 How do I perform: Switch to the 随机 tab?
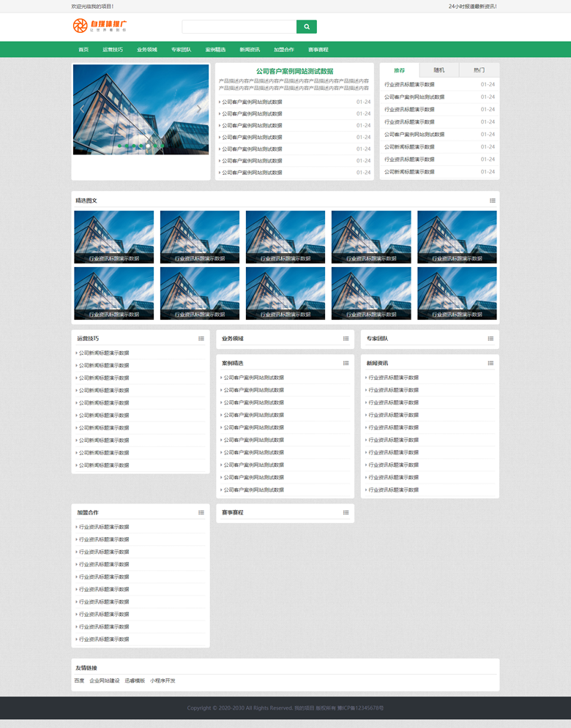point(439,70)
